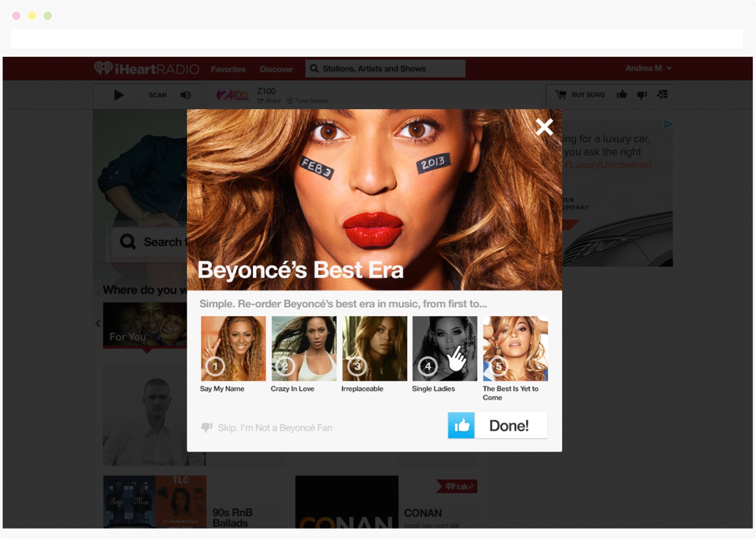Image resolution: width=756 pixels, height=539 pixels.
Task: Open the 90s RnB Ballads station card
Action: 194,502
